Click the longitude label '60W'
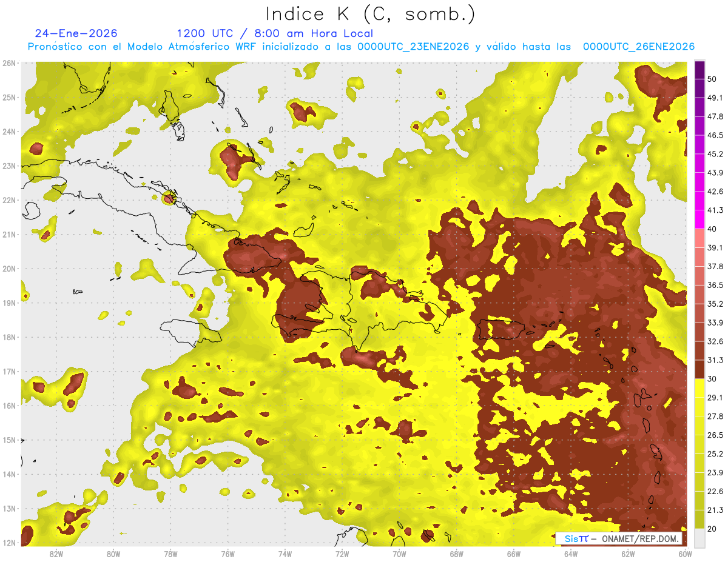The width and height of the screenshot is (728, 562). pos(685,554)
